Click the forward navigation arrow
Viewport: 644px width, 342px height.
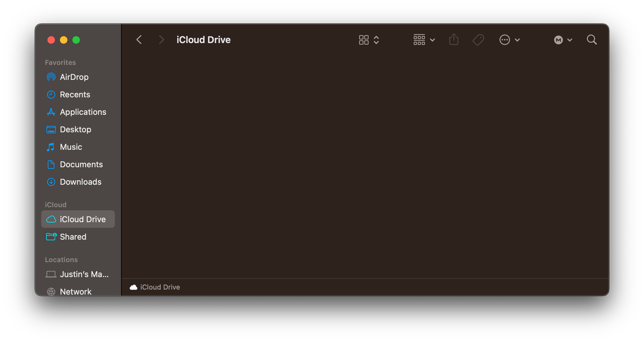point(161,40)
